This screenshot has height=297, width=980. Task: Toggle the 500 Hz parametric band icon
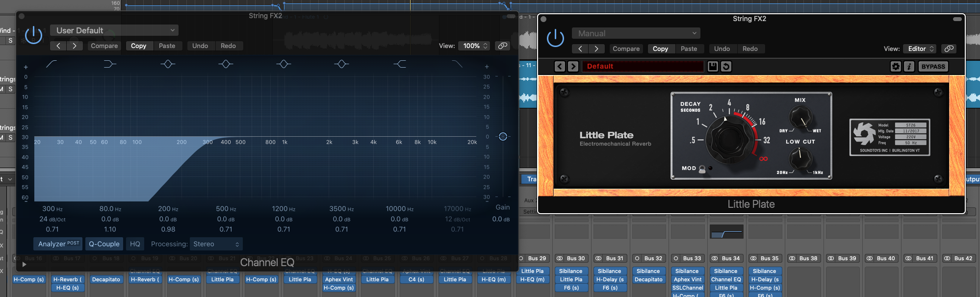pyautogui.click(x=226, y=64)
